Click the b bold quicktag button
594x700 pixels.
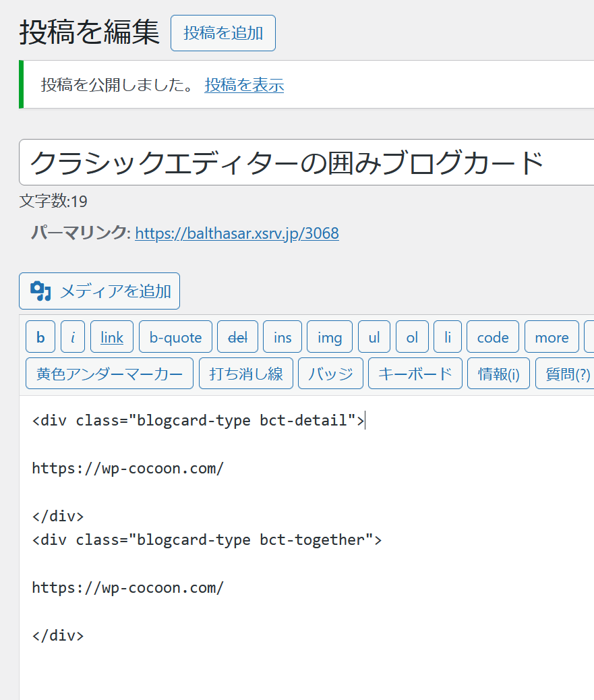coord(40,337)
